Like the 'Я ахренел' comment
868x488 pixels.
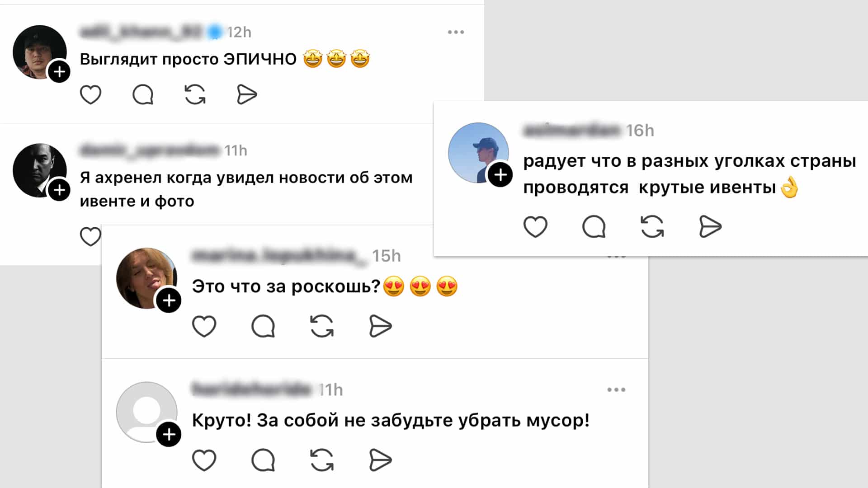[90, 236]
